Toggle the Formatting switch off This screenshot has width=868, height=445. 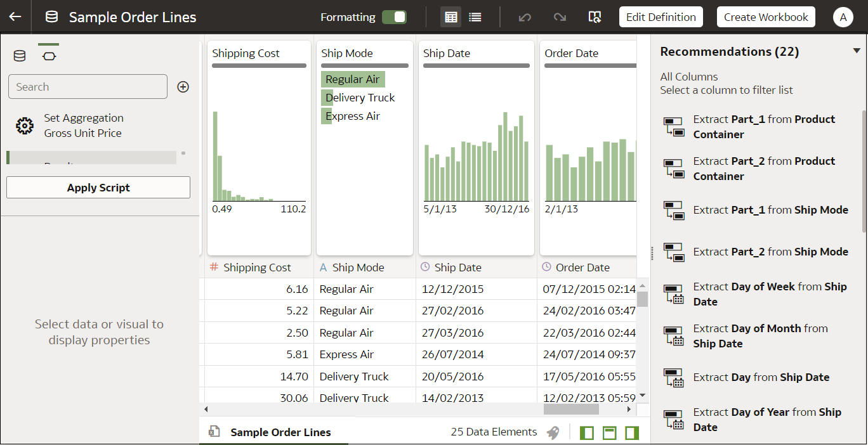click(394, 17)
